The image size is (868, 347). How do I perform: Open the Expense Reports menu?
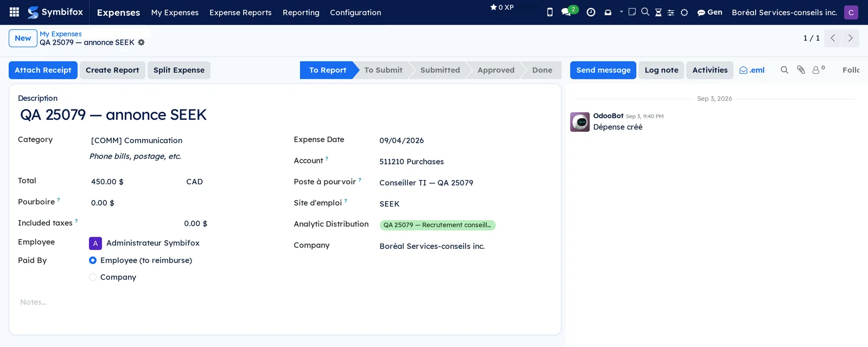[240, 12]
